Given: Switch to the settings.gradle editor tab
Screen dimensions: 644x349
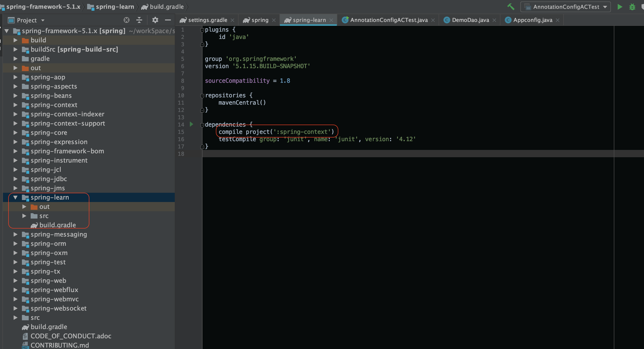Looking at the screenshot, I should tap(207, 20).
